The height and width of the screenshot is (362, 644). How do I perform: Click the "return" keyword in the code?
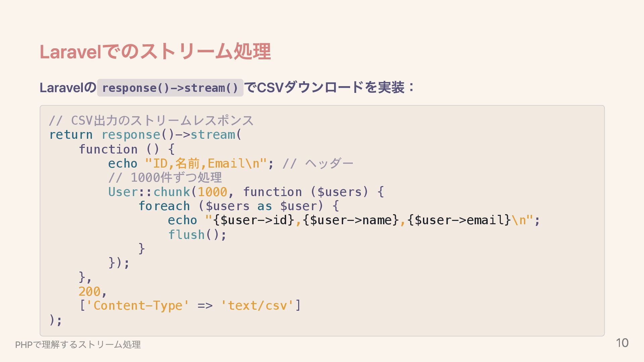[71, 135]
